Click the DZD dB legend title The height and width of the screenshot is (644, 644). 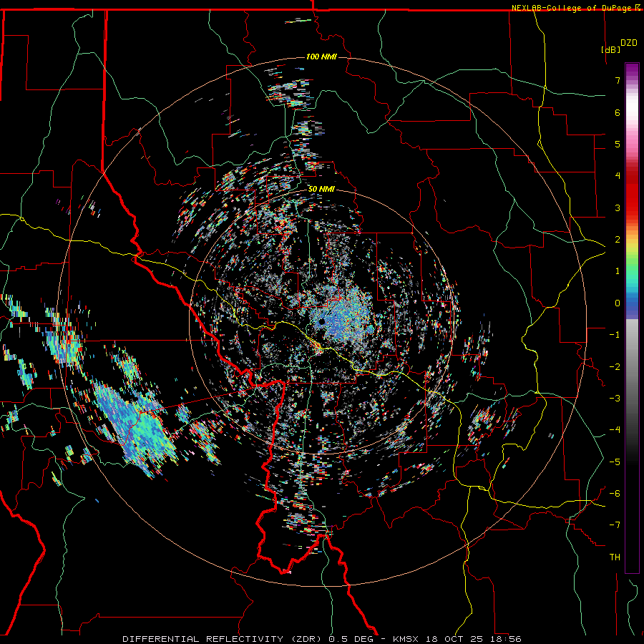tap(620, 46)
